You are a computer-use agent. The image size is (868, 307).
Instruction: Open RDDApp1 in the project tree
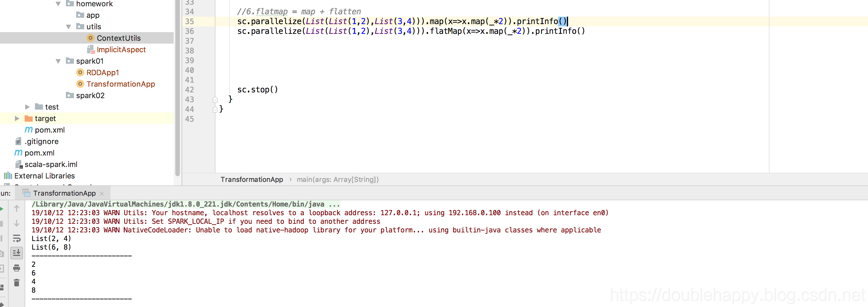[103, 73]
